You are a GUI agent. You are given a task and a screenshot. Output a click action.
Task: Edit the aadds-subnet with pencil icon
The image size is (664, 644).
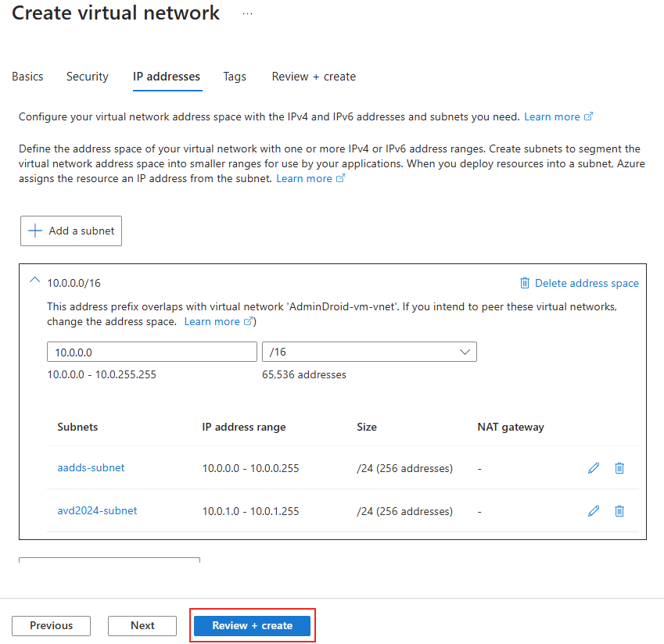594,468
